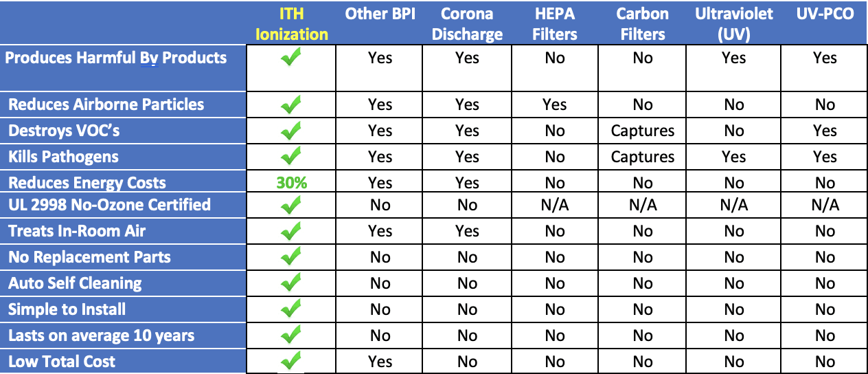Select the HEPA Filters column header
The width and height of the screenshot is (868, 374).
click(x=554, y=24)
